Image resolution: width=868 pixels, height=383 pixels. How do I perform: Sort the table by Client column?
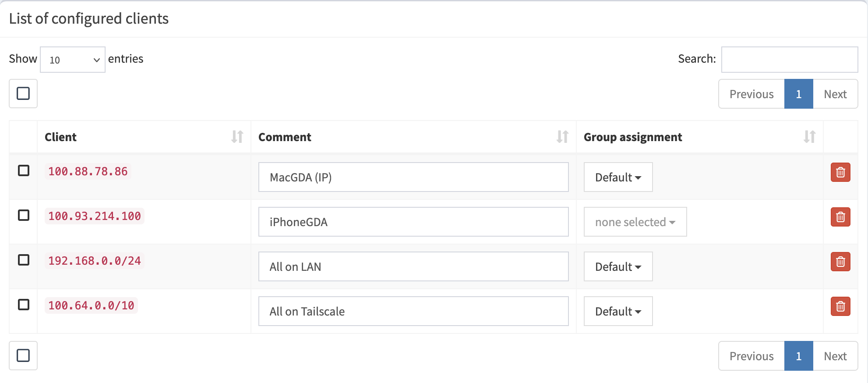(x=236, y=137)
